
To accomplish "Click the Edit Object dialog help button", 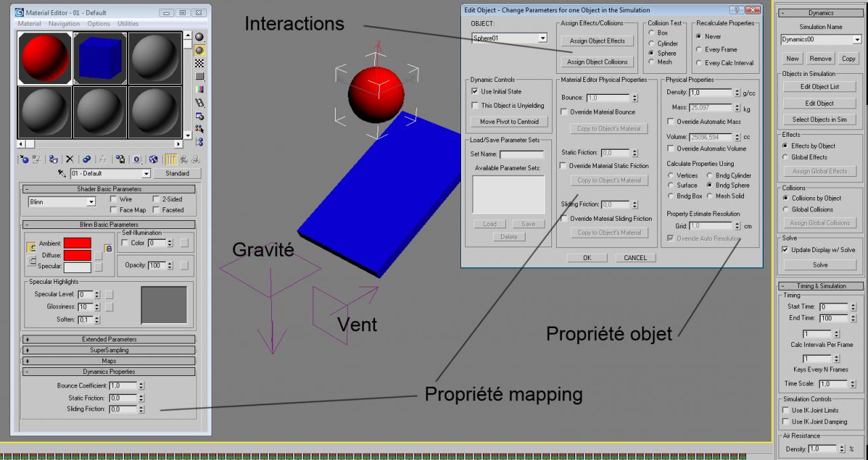I will click(x=737, y=10).
